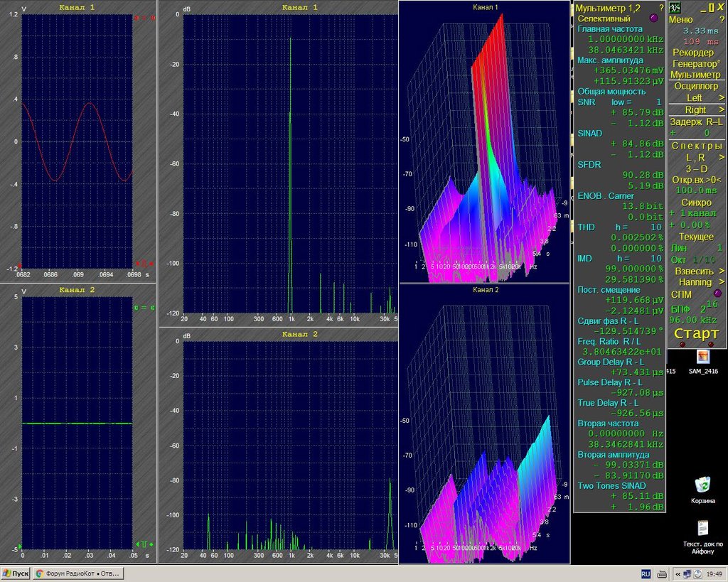Click the left red lamp under Старт
This screenshot has height=582, width=728.
(x=682, y=345)
